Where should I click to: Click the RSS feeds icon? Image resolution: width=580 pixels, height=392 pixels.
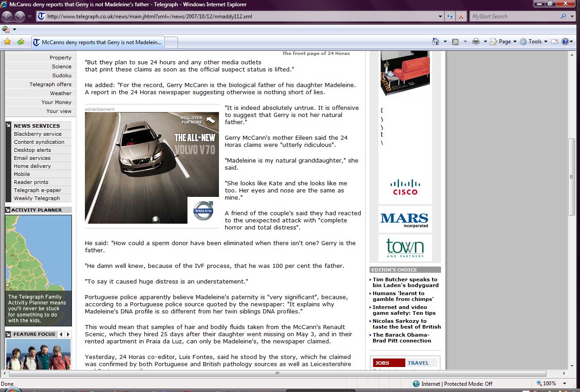tap(455, 42)
